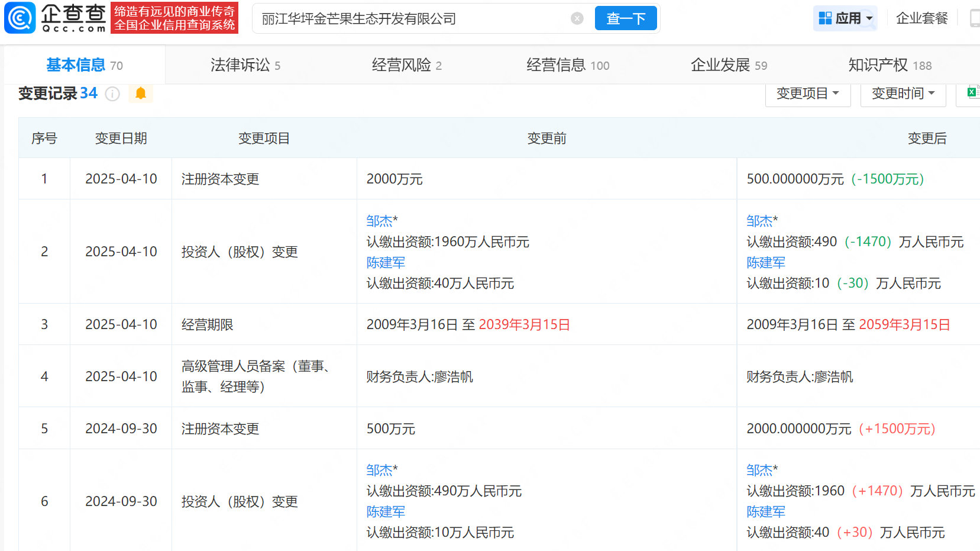This screenshot has height=551, width=980.
Task: Open the 企业套餐 link
Action: 922,18
